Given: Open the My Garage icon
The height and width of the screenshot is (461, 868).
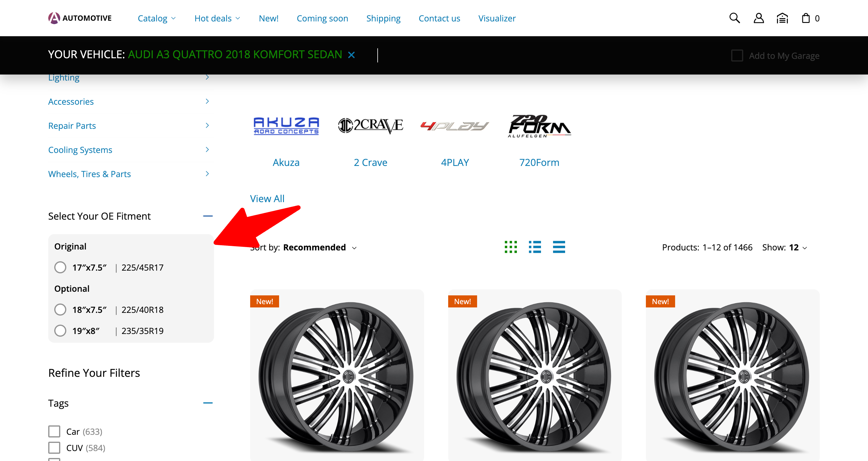Looking at the screenshot, I should tap(782, 18).
